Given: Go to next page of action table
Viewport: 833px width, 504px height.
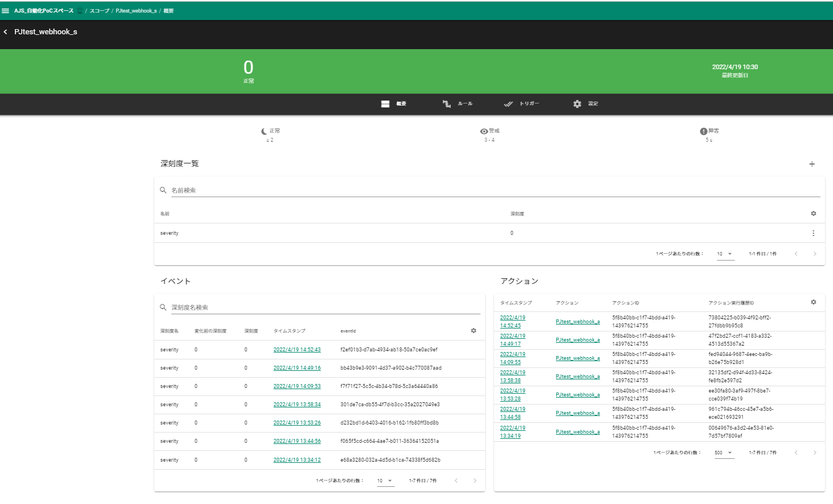Looking at the screenshot, I should (x=815, y=453).
